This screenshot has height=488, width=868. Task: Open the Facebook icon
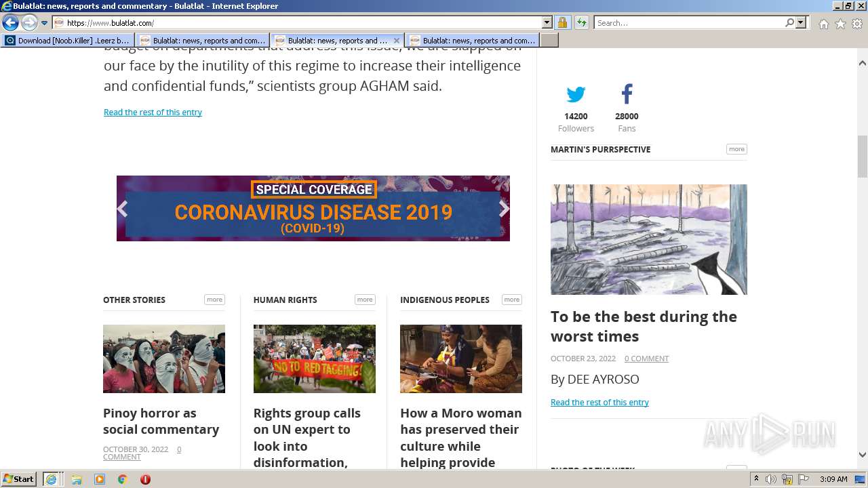(x=627, y=94)
